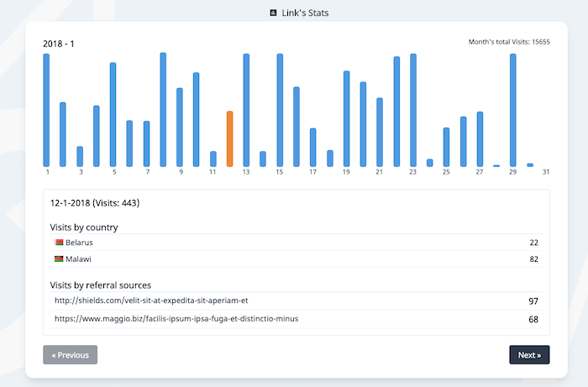
Task: Click the tiny bar for day 24
Action: tap(430, 163)
